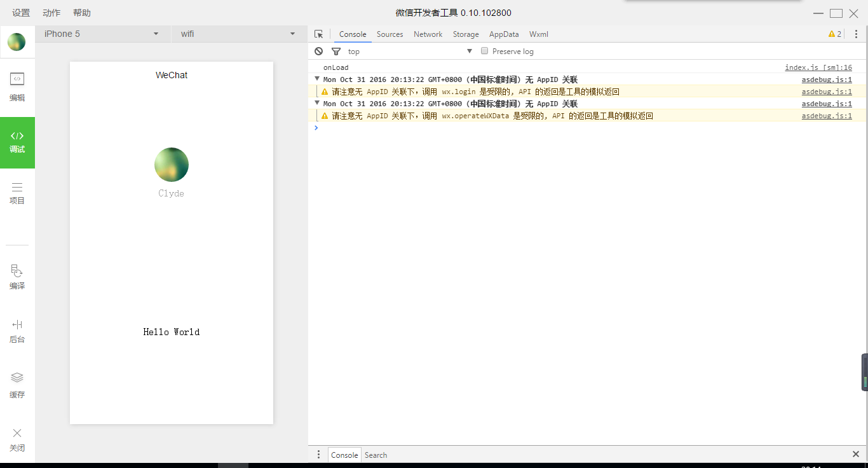Viewport: 868px width, 468px height.
Task: Select the bottom drawer Search tab
Action: pos(376,455)
